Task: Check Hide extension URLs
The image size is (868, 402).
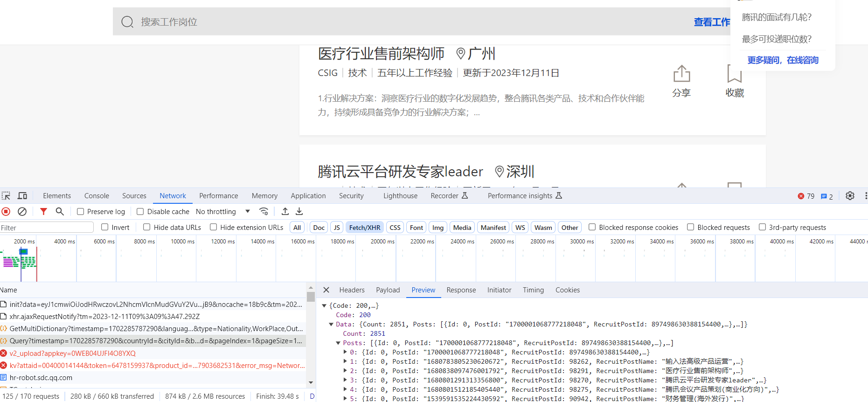Action: 214,227
